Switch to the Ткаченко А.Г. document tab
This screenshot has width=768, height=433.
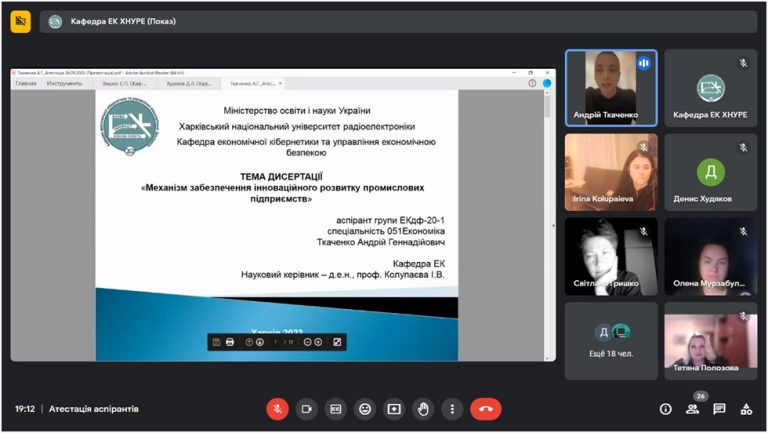(x=253, y=83)
